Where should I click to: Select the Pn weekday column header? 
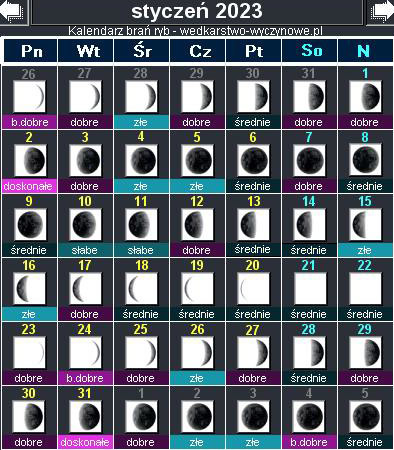[x=31, y=51]
